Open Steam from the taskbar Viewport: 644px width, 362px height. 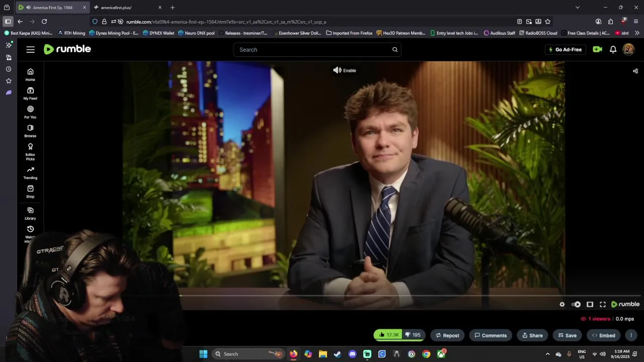click(338, 354)
